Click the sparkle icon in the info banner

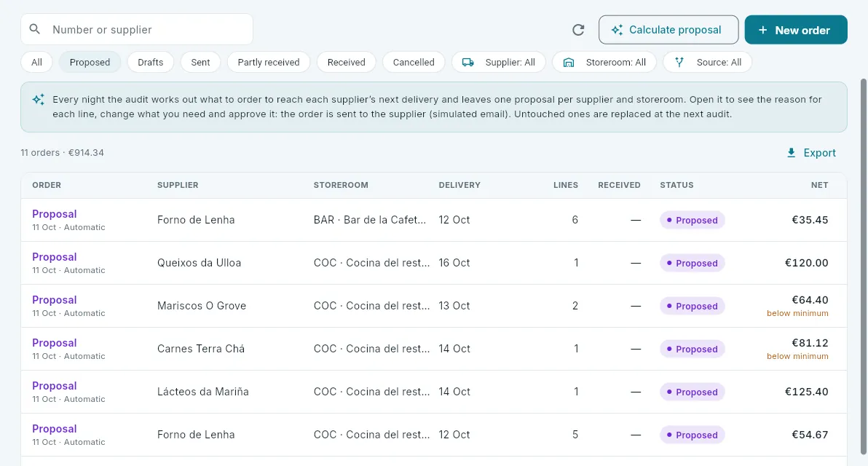pyautogui.click(x=38, y=100)
